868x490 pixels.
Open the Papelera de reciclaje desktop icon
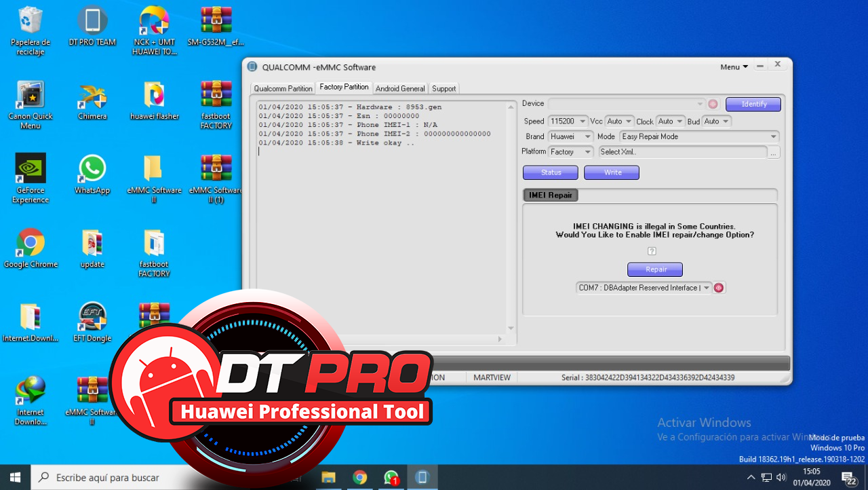pyautogui.click(x=31, y=31)
